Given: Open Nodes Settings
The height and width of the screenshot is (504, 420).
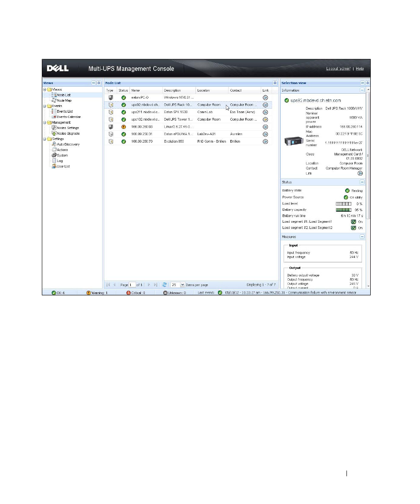Looking at the screenshot, I should tap(68, 128).
